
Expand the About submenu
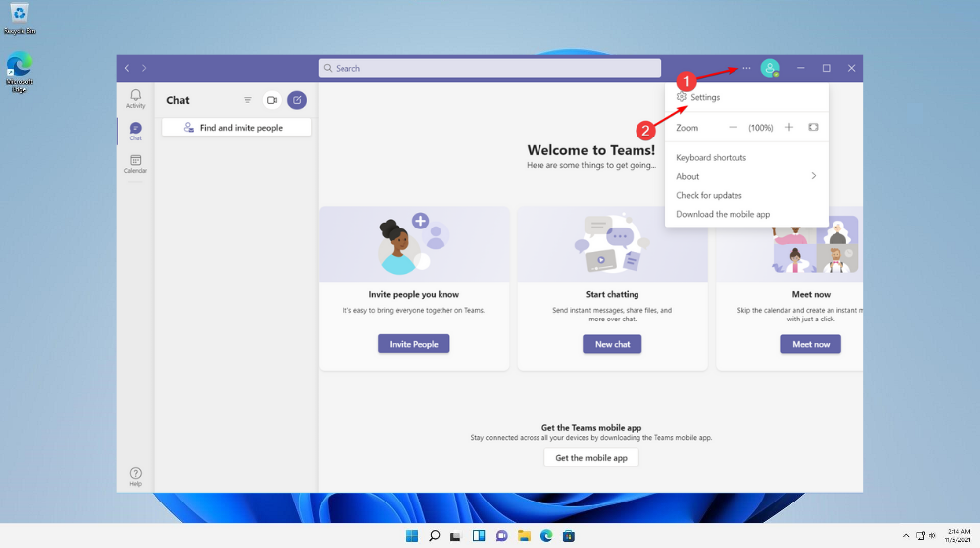pos(746,176)
